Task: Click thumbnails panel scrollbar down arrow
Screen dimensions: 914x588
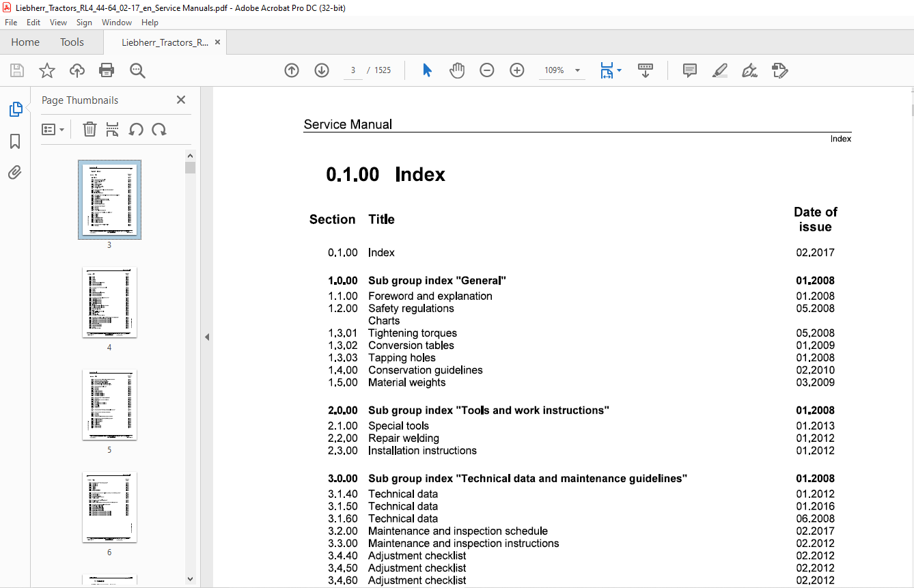Action: click(191, 579)
